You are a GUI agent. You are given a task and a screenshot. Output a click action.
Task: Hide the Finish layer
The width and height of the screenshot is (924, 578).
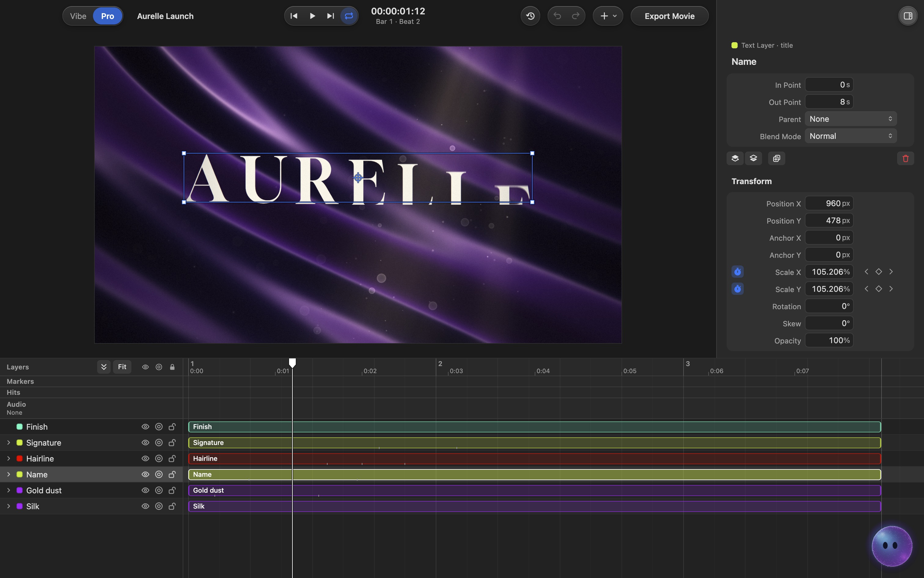[145, 427]
